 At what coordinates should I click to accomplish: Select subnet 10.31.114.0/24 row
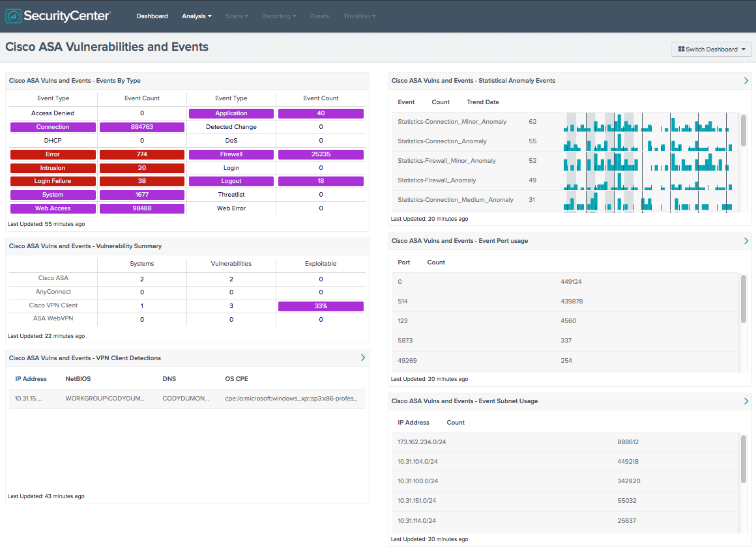click(x=565, y=521)
